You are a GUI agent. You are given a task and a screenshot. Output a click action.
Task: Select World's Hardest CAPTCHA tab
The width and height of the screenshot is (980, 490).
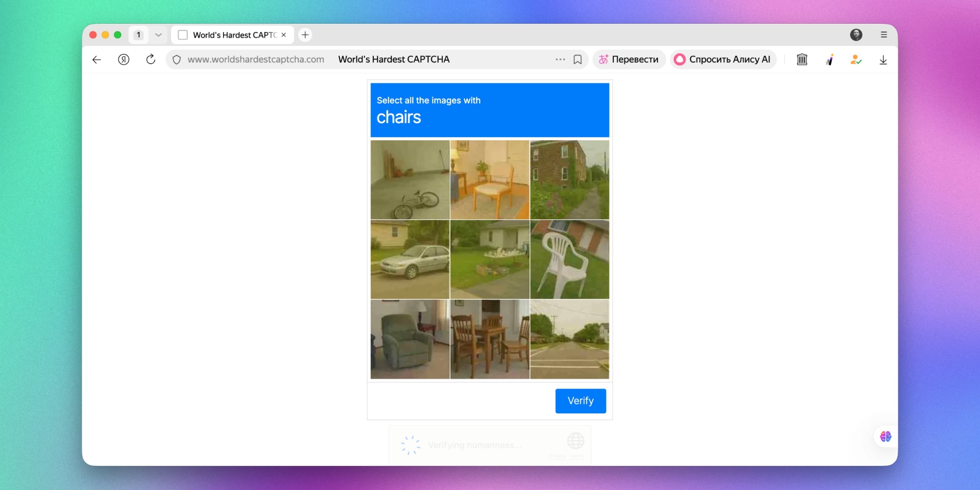232,35
